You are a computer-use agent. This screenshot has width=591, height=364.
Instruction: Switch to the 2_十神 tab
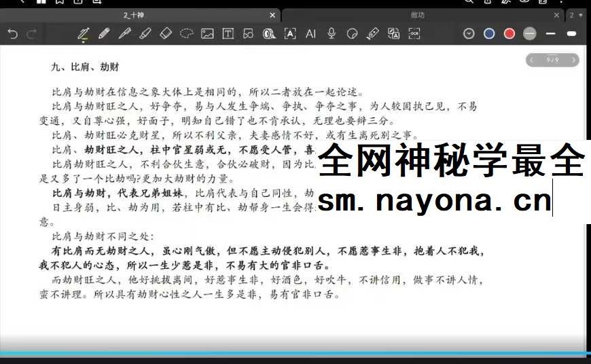tap(134, 16)
